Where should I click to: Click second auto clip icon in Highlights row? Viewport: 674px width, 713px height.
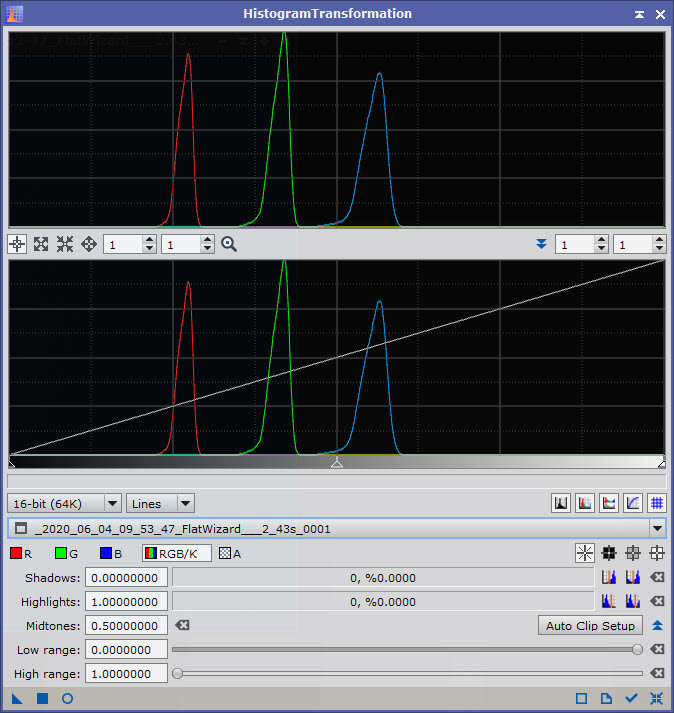[x=633, y=602]
